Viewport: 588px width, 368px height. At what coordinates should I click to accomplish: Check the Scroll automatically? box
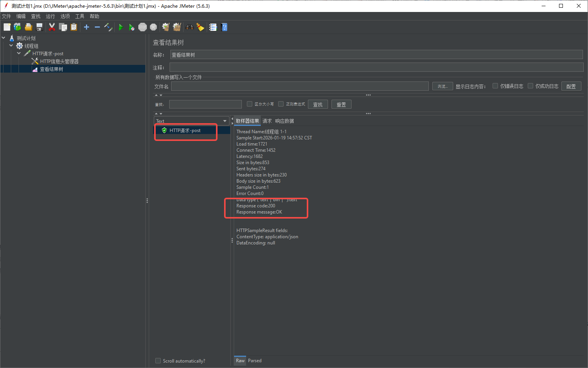(x=158, y=361)
